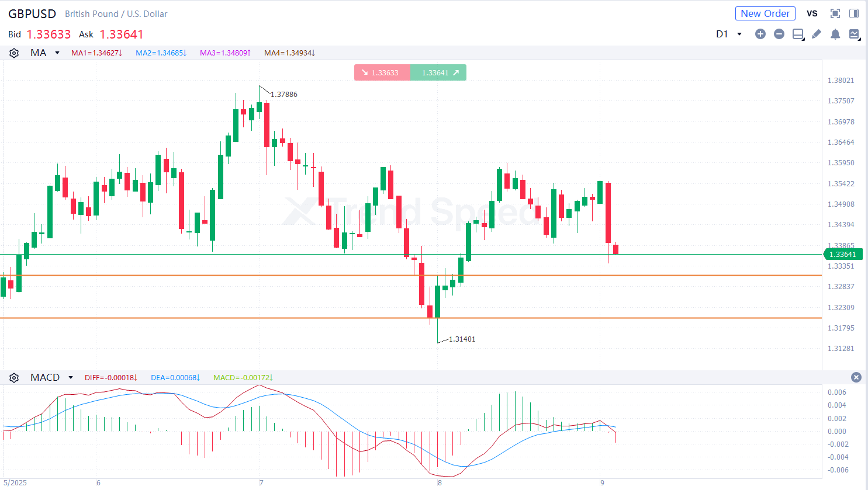Image resolution: width=868 pixels, height=490 pixels.
Task: Select the pencil drawing tool
Action: [817, 34]
